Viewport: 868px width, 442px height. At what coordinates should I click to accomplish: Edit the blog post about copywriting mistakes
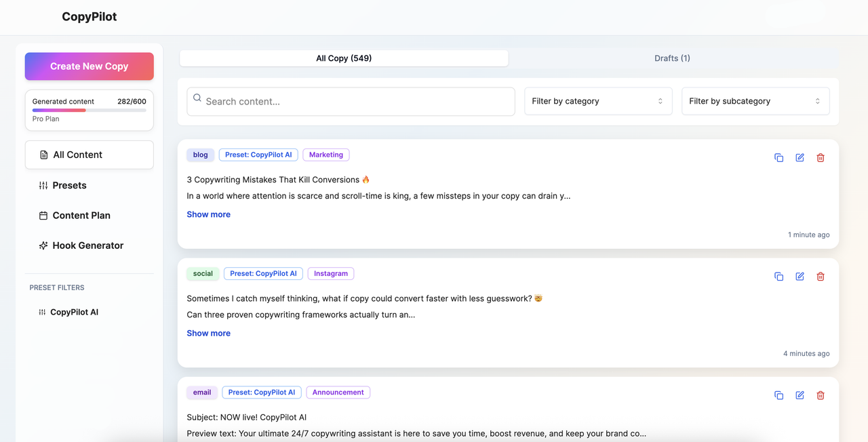click(800, 158)
